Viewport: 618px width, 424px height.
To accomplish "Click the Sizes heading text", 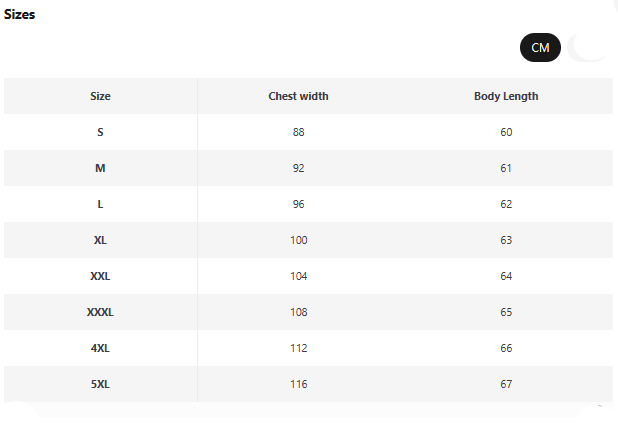I will tap(19, 15).
